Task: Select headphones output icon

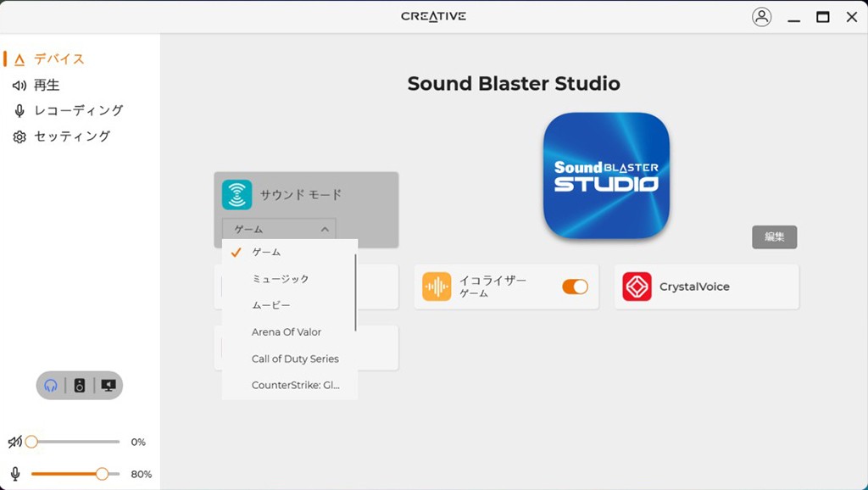Action: coord(51,386)
